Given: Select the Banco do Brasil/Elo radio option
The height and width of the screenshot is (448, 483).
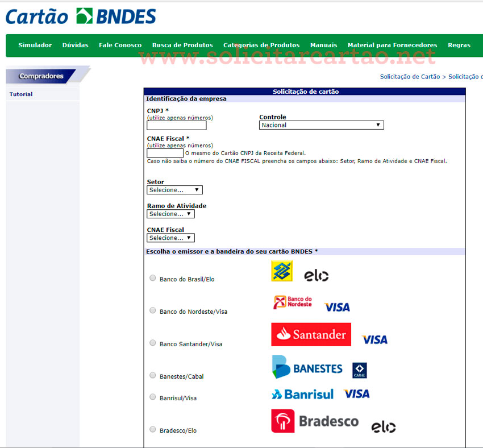Looking at the screenshot, I should 152,278.
